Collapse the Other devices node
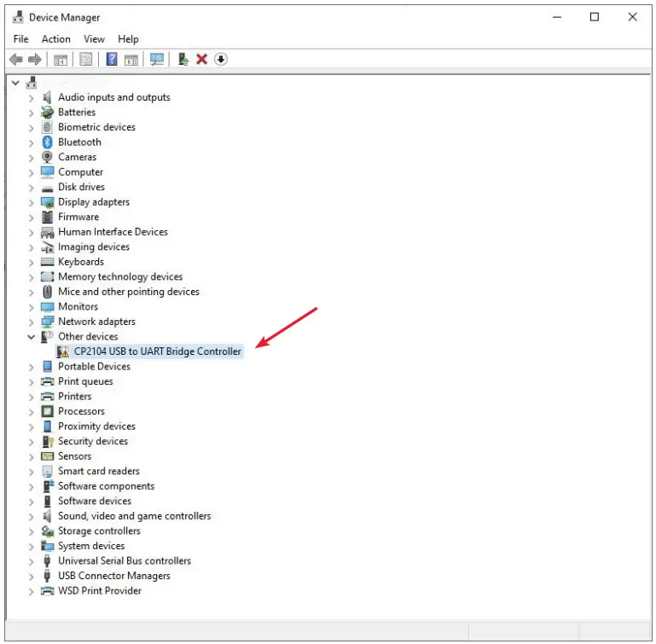The height and width of the screenshot is (644, 656). pos(31,337)
